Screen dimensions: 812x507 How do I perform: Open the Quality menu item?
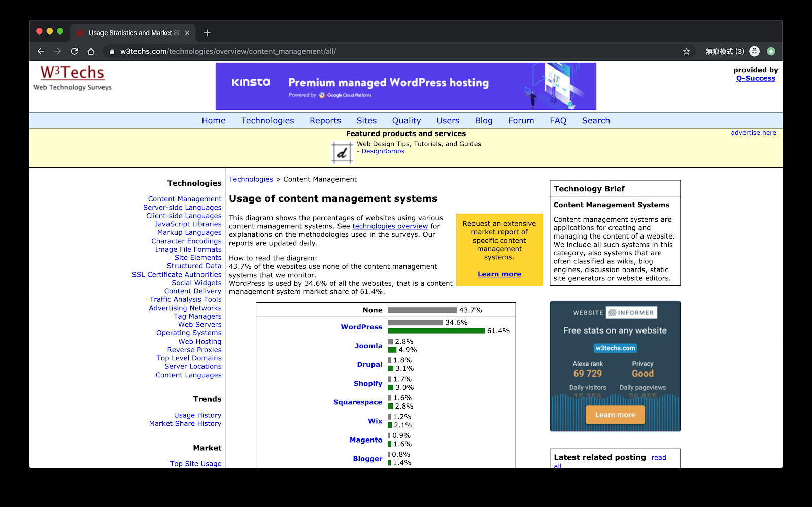[407, 121]
